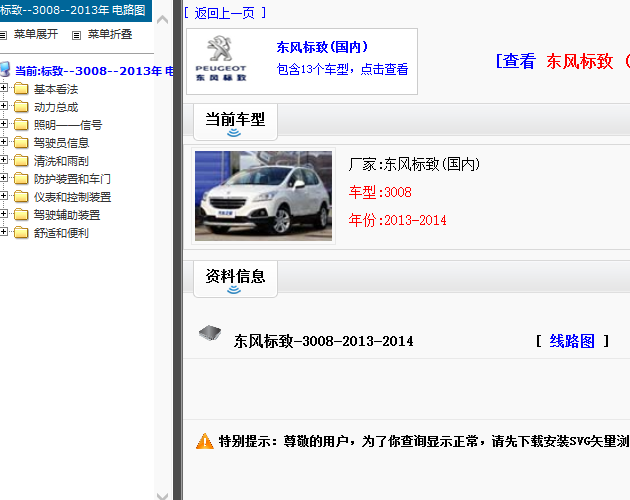Click the 车型:3008 red text
The height and width of the screenshot is (500, 630).
tap(380, 192)
